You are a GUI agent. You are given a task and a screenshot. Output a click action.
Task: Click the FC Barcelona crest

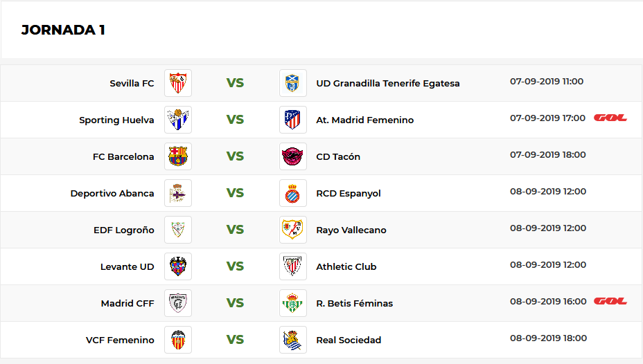pyautogui.click(x=178, y=156)
